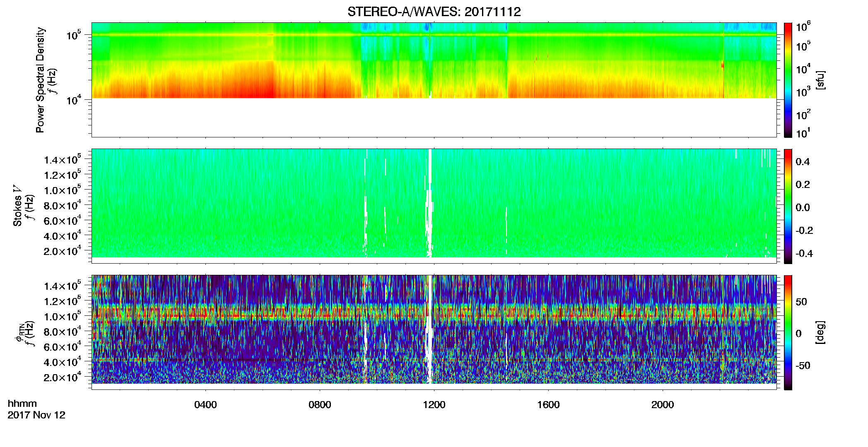Viewport: 868px width, 447px height.
Task: Click the 0400 time axis label
Action: click(x=205, y=405)
